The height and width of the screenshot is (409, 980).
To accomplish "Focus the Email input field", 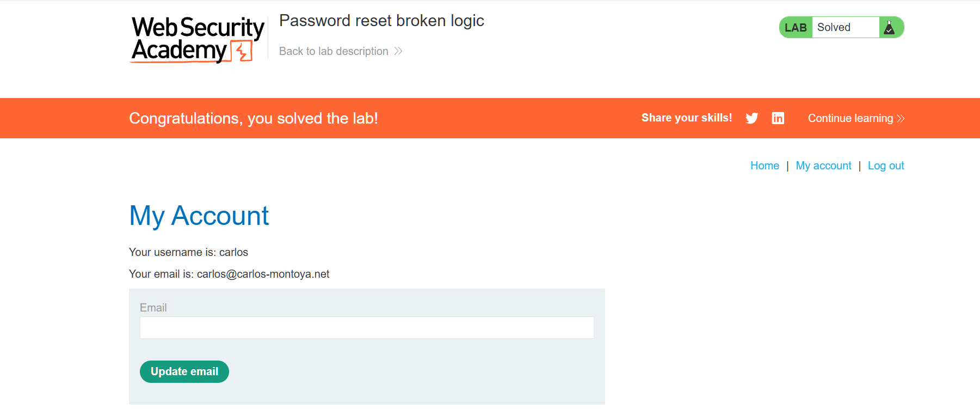I will (367, 328).
